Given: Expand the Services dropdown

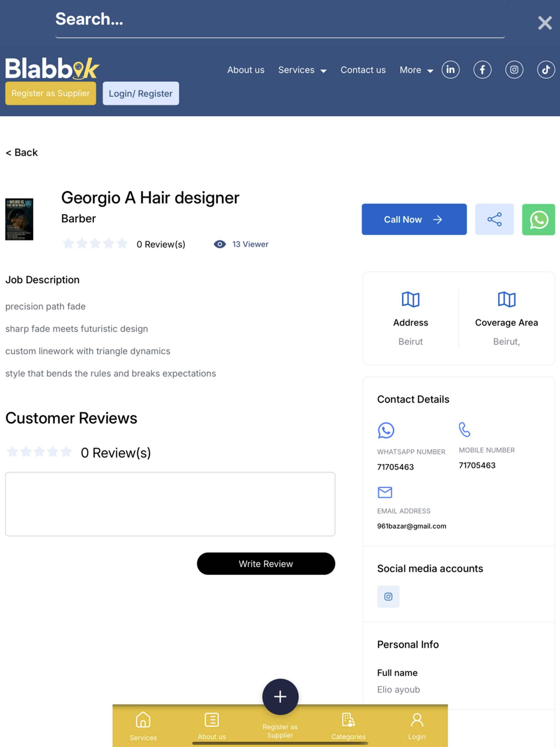Looking at the screenshot, I should tap(302, 70).
